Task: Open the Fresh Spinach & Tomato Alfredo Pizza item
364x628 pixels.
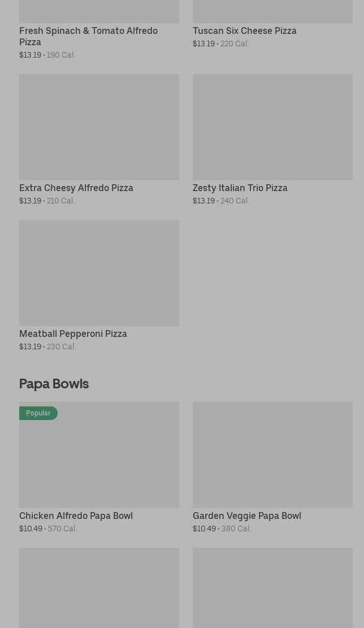Action: pyautogui.click(x=88, y=36)
